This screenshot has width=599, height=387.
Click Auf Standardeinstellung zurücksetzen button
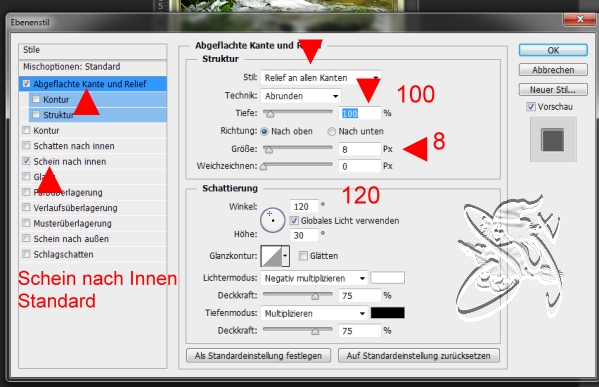(419, 356)
